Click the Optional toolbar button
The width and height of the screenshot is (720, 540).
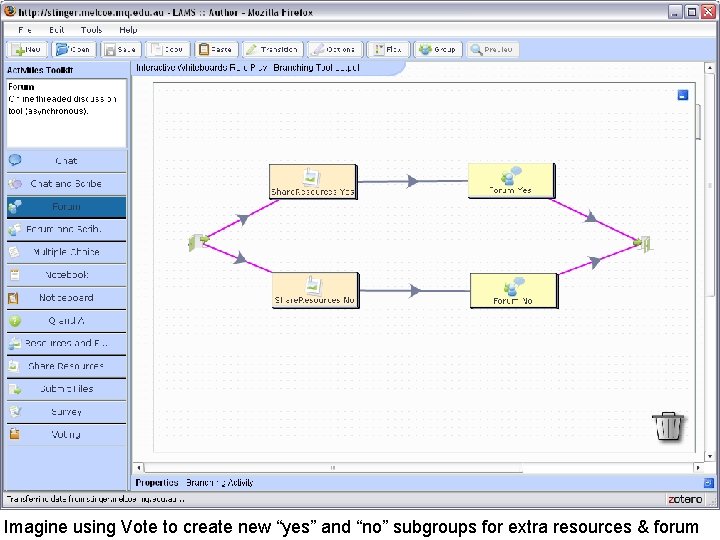(335, 49)
